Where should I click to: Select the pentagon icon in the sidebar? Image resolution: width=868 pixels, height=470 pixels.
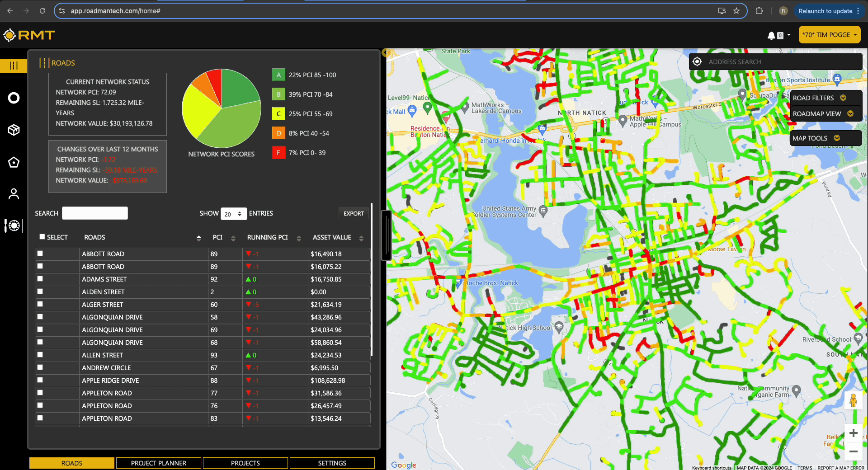14,162
